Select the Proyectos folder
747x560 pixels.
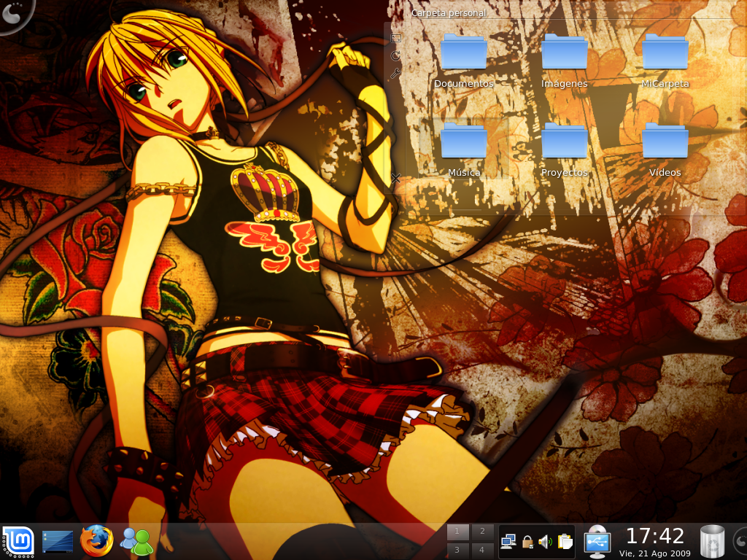click(565, 150)
